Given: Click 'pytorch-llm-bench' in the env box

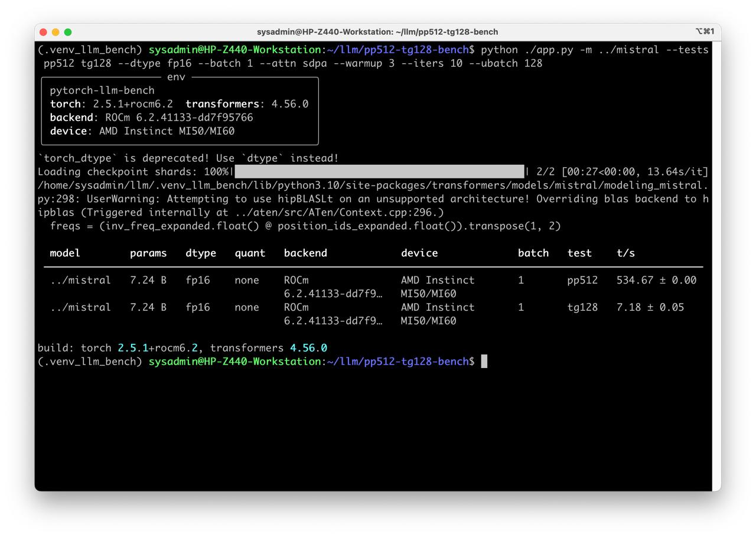Looking at the screenshot, I should pos(102,90).
